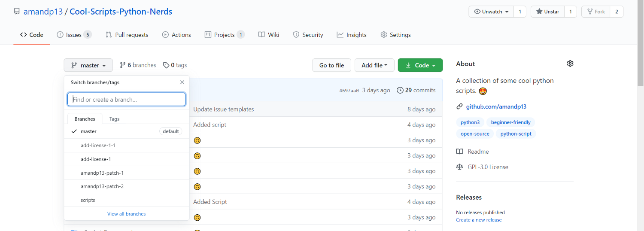Screen dimensions: 644x231
Task: Open the Added Script commit from 4 days ago
Action: coord(210,202)
